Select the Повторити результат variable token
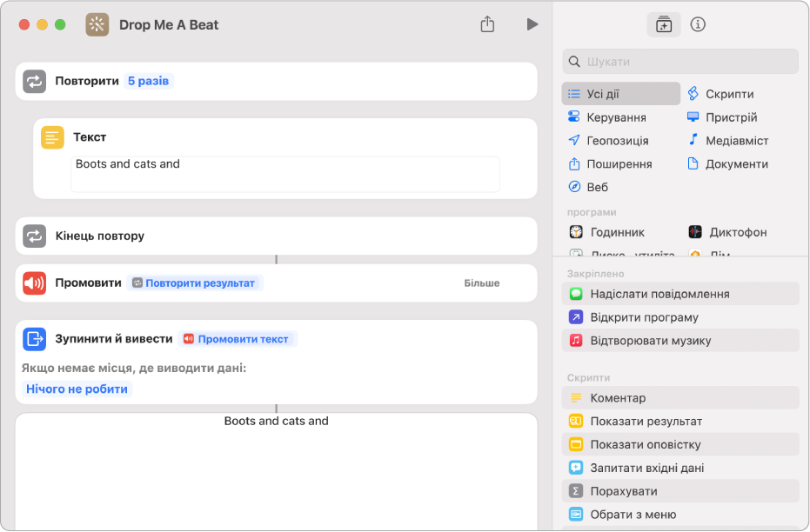Viewport: 810px width, 532px height. pos(195,283)
